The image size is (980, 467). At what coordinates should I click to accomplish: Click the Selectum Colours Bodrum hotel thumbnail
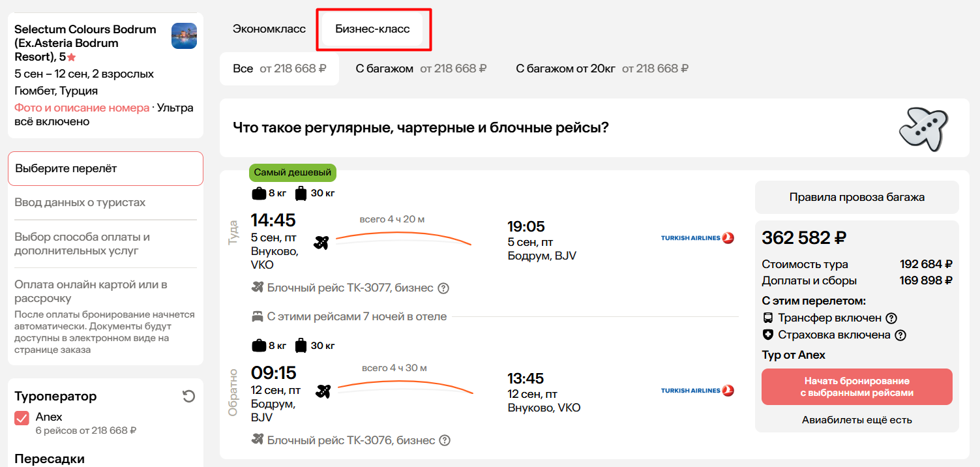pos(184,36)
